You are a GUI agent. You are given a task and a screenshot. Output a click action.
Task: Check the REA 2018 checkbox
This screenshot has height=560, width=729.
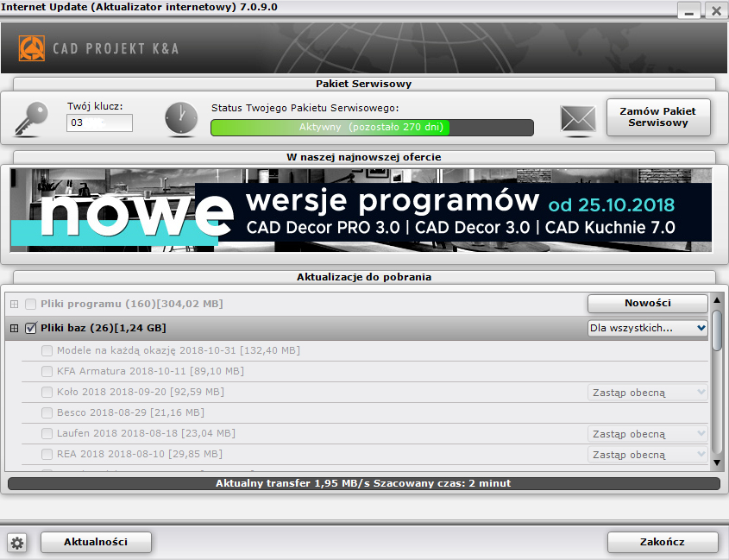point(47,454)
